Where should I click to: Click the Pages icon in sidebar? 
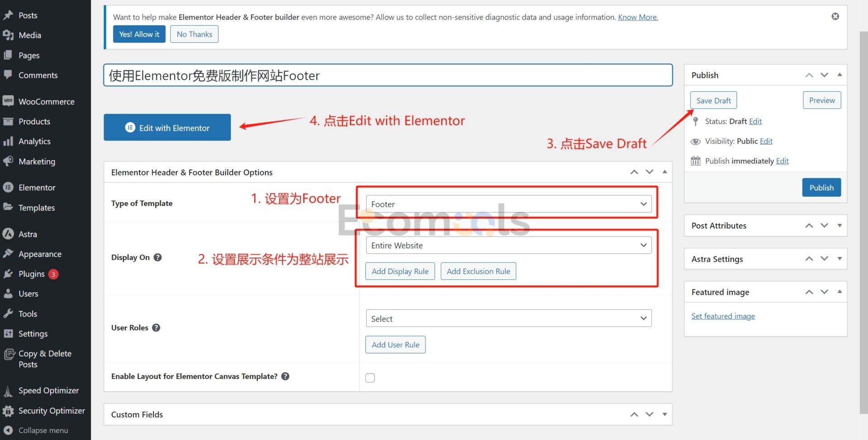click(x=8, y=55)
